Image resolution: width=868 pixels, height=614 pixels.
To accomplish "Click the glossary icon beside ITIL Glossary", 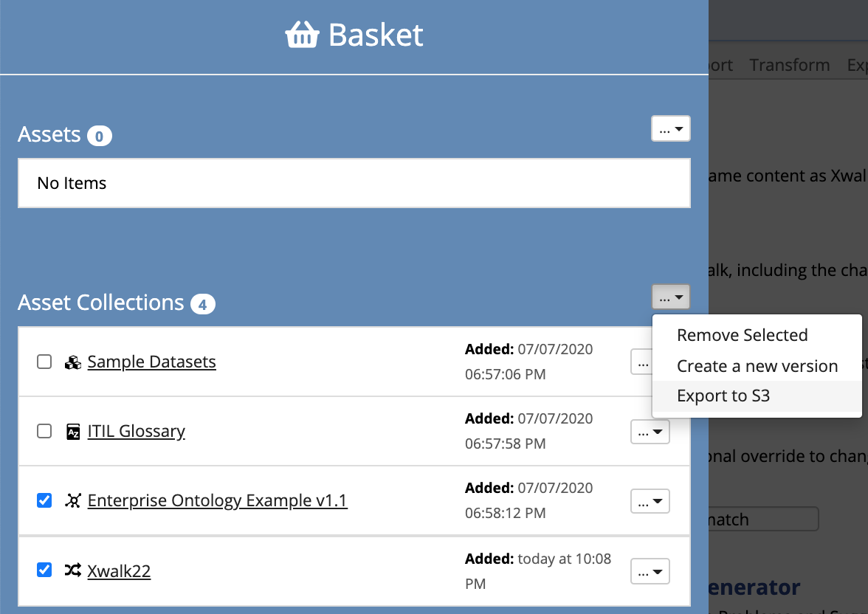I will (x=73, y=431).
